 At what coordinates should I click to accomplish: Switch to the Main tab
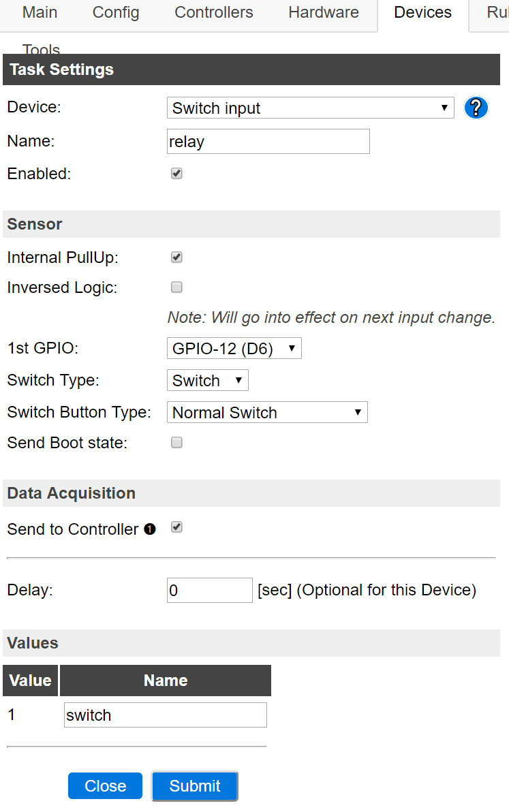click(x=40, y=12)
